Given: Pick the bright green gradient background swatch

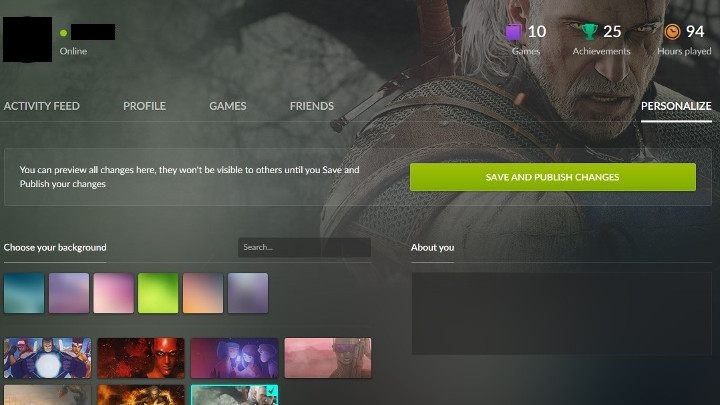Looking at the screenshot, I should click(x=158, y=293).
